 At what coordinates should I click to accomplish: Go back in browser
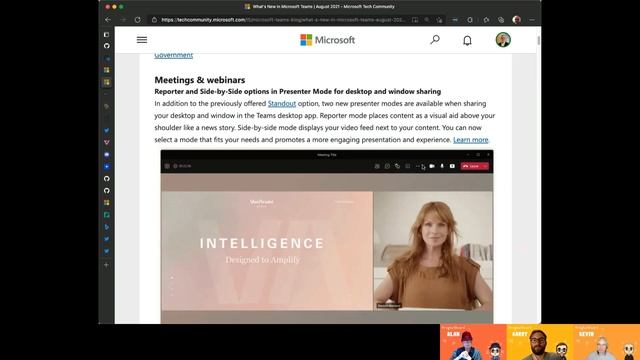click(x=108, y=20)
